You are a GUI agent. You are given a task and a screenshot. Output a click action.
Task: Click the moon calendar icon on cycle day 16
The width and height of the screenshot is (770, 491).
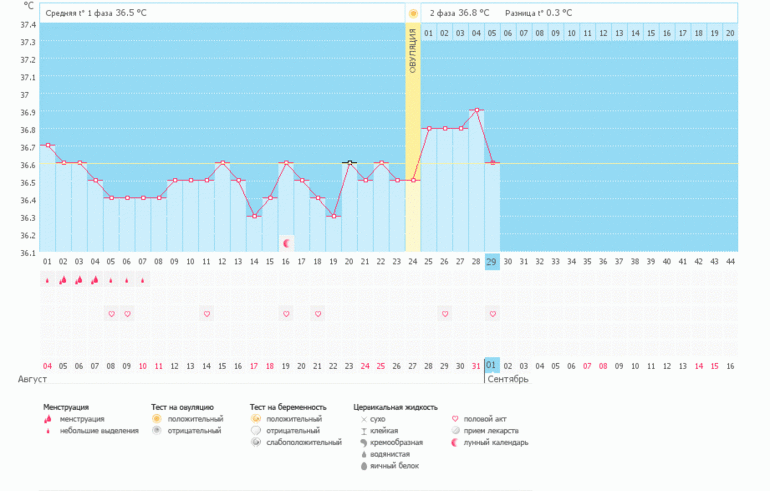click(286, 242)
